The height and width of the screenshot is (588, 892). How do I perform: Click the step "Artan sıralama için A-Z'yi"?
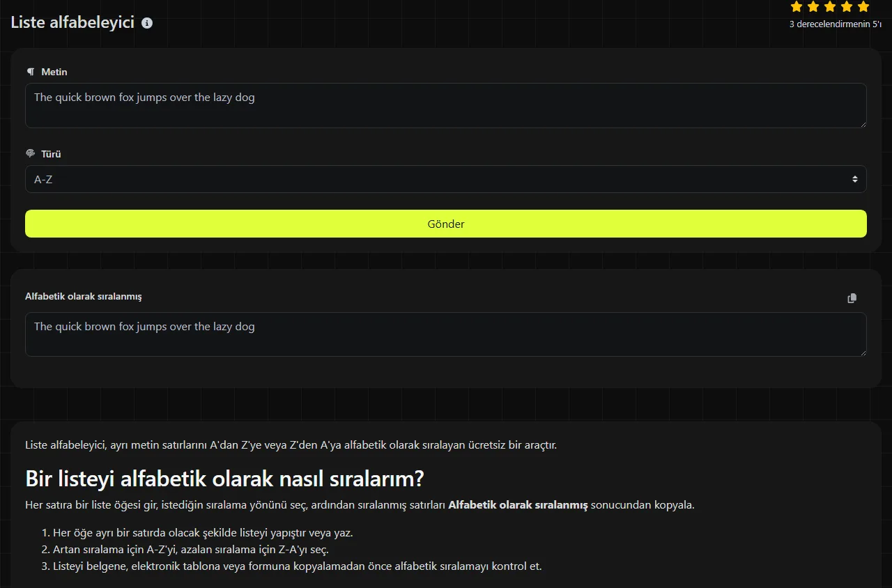191,549
